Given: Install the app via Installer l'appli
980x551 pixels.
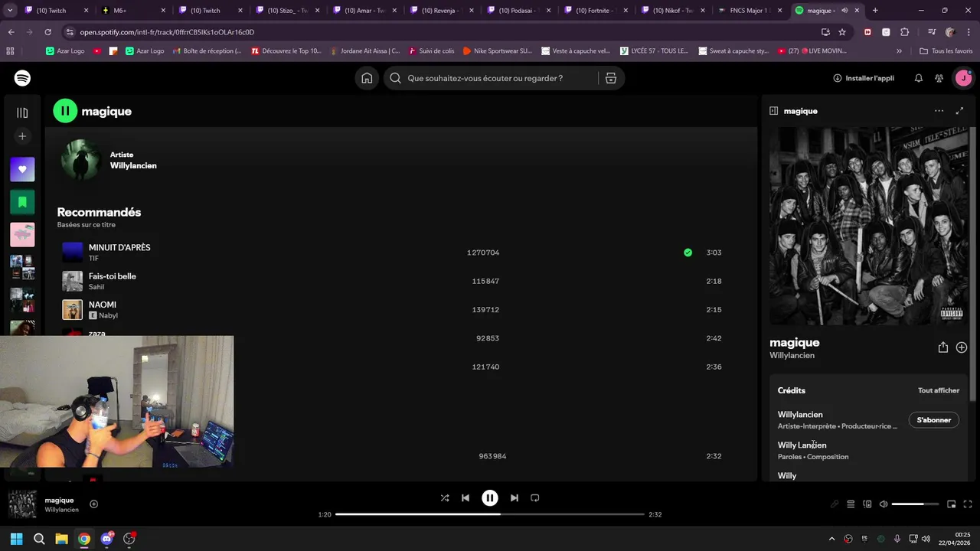Looking at the screenshot, I should pos(864,78).
